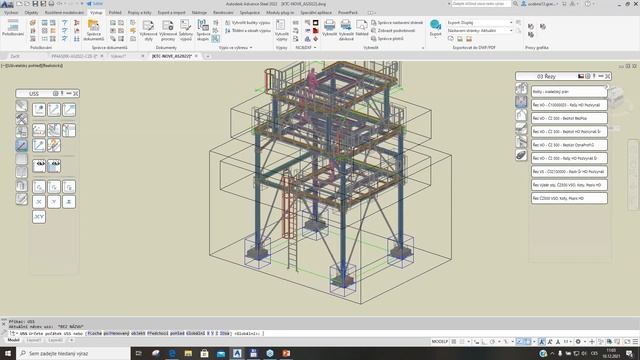
Task: Click the last Řez entry in Řezy palette
Action: click(569, 198)
